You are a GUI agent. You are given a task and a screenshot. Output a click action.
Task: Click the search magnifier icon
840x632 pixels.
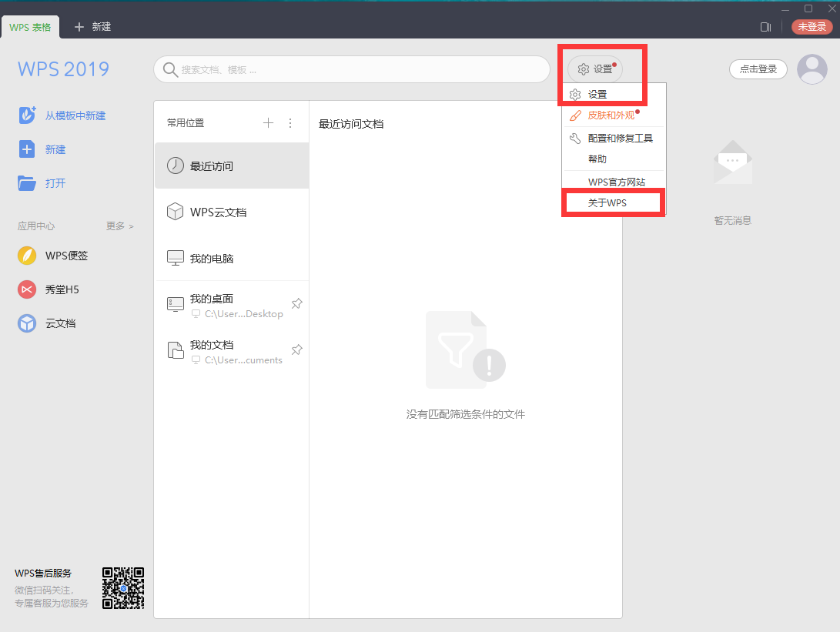pos(170,69)
